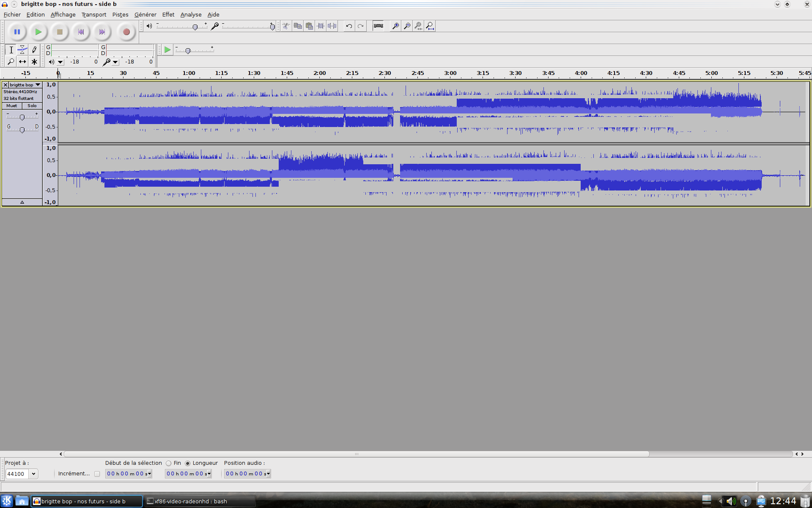Click the Fit Project zoom icon
This screenshot has height=508, width=812.
click(x=430, y=26)
